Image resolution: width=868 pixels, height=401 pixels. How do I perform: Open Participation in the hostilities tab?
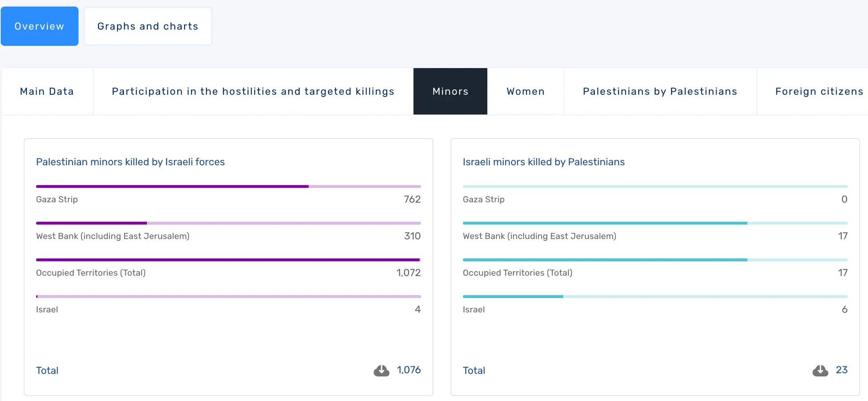[x=253, y=91]
